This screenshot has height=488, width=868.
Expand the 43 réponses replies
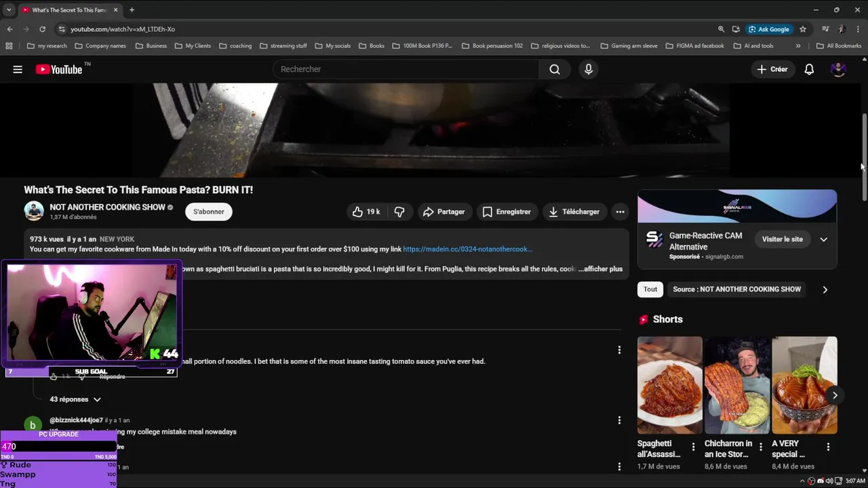click(75, 399)
